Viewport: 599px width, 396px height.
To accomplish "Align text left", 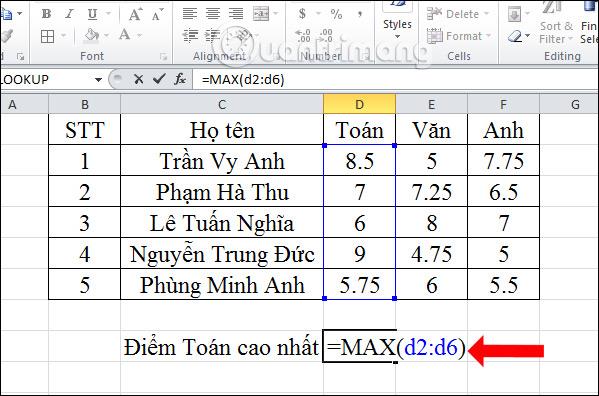I will coord(189,14).
